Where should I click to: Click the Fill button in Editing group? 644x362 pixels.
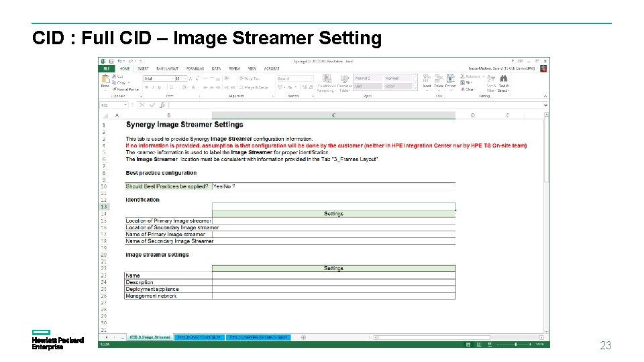467,82
